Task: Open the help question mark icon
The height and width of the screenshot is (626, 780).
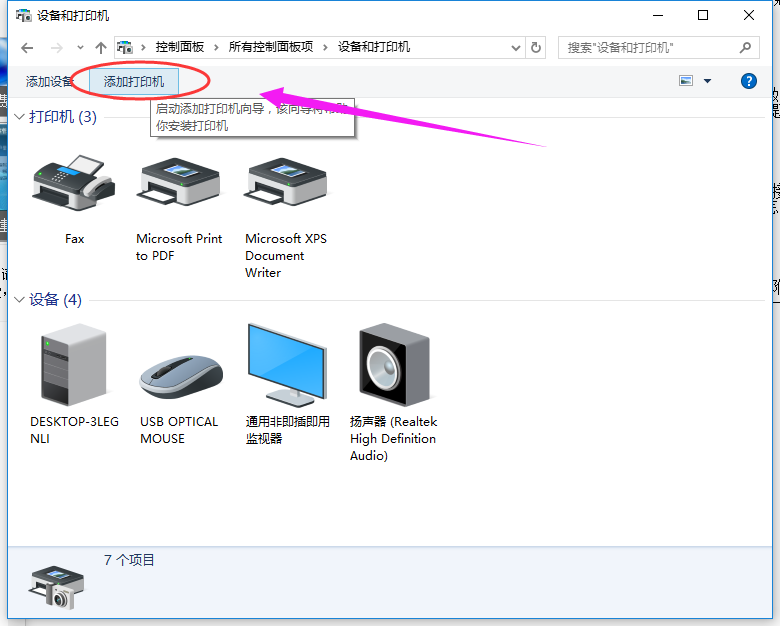Action: tap(749, 81)
